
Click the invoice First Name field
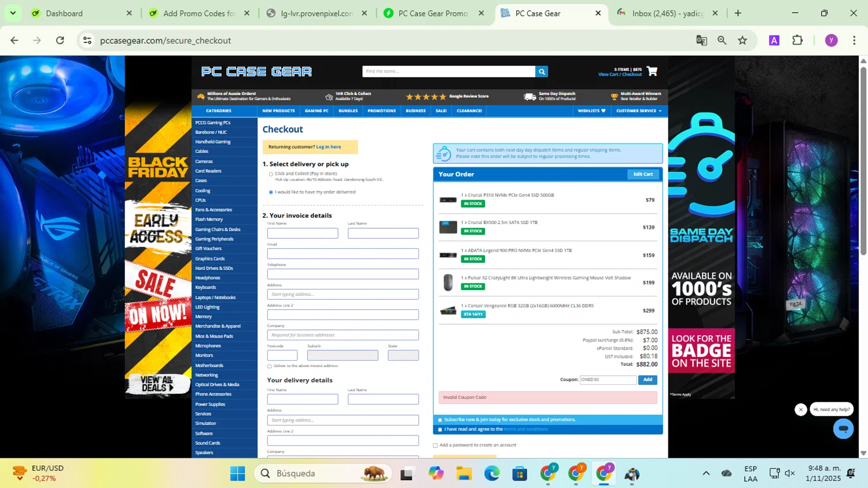[x=303, y=233]
